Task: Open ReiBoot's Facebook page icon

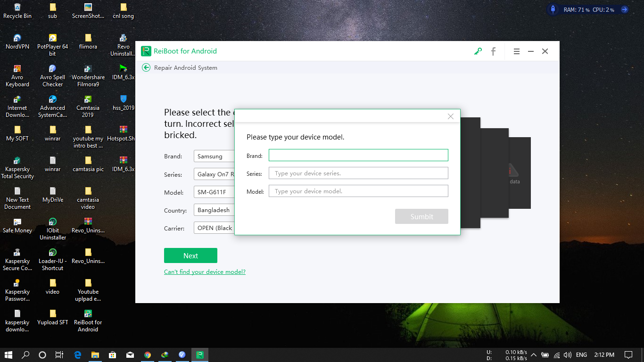Action: point(493,51)
